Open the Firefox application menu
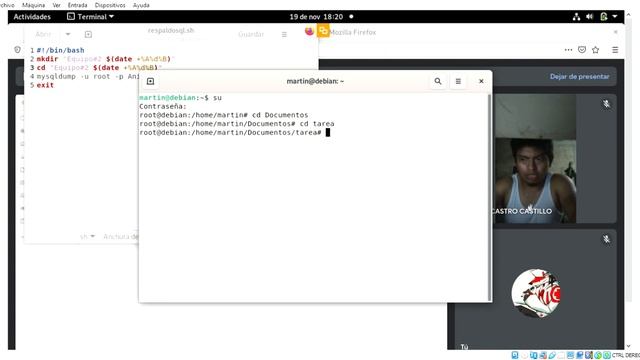This screenshot has height=360, width=640. click(615, 50)
